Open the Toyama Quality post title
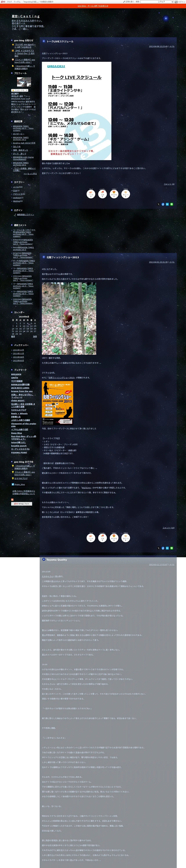This screenshot has height=868, width=186. [x=57, y=560]
